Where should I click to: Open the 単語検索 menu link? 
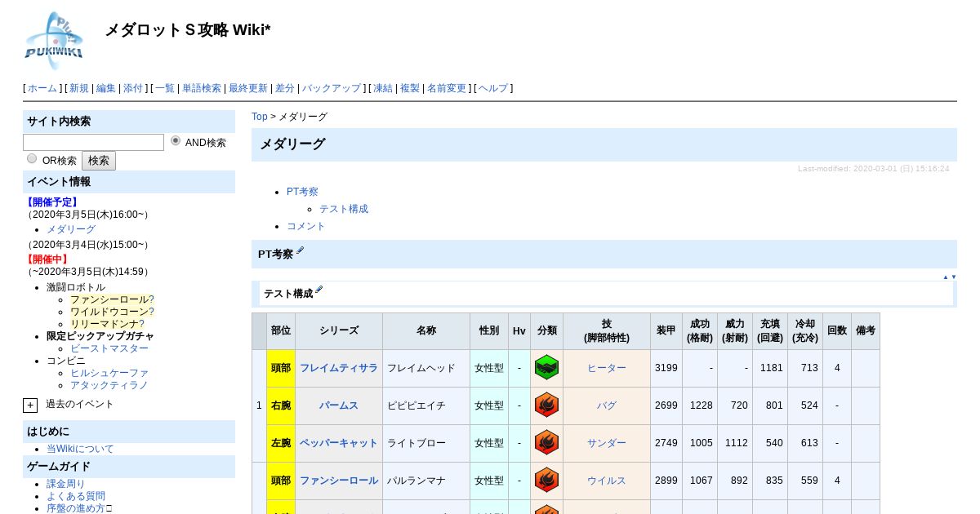202,88
